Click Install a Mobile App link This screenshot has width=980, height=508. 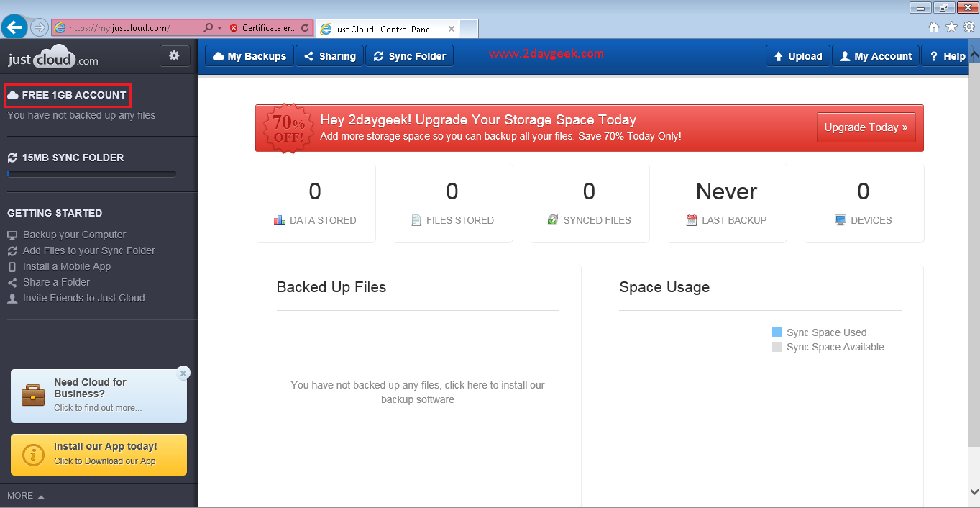[67, 266]
